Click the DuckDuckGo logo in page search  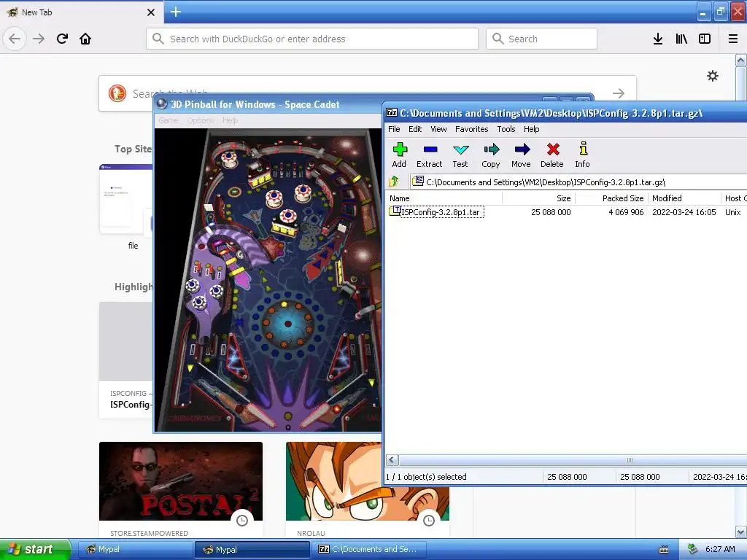[x=117, y=93]
